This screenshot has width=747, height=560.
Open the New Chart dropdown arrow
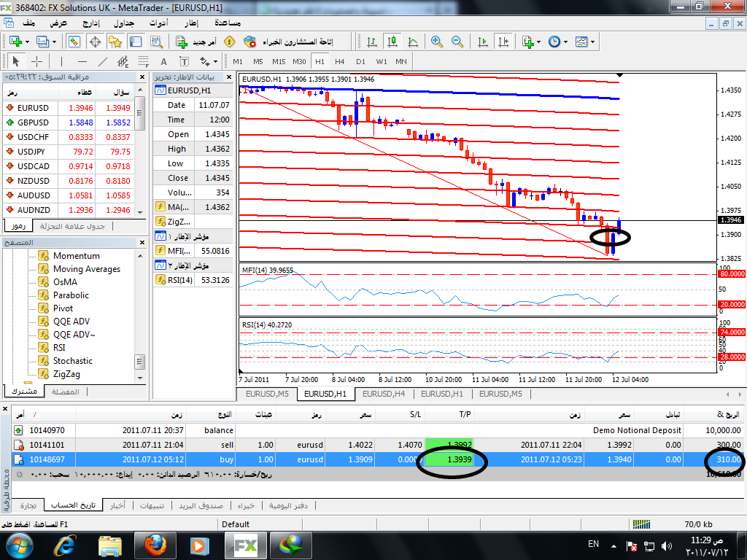click(x=27, y=42)
